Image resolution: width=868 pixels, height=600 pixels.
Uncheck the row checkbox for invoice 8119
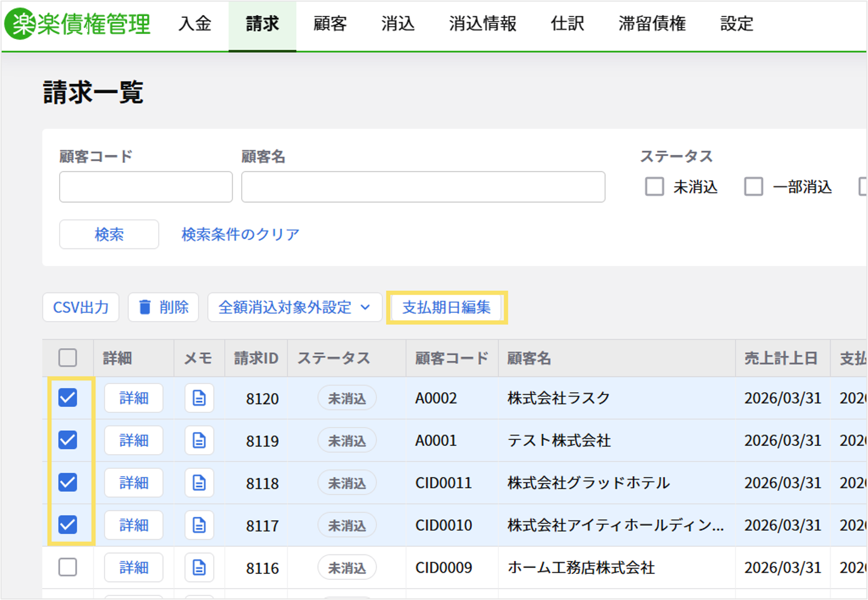68,440
